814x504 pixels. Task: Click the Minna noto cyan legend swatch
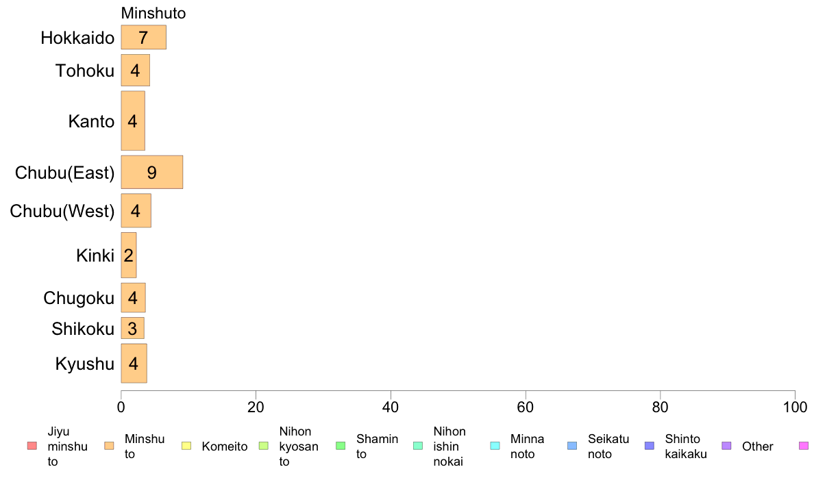(x=495, y=446)
